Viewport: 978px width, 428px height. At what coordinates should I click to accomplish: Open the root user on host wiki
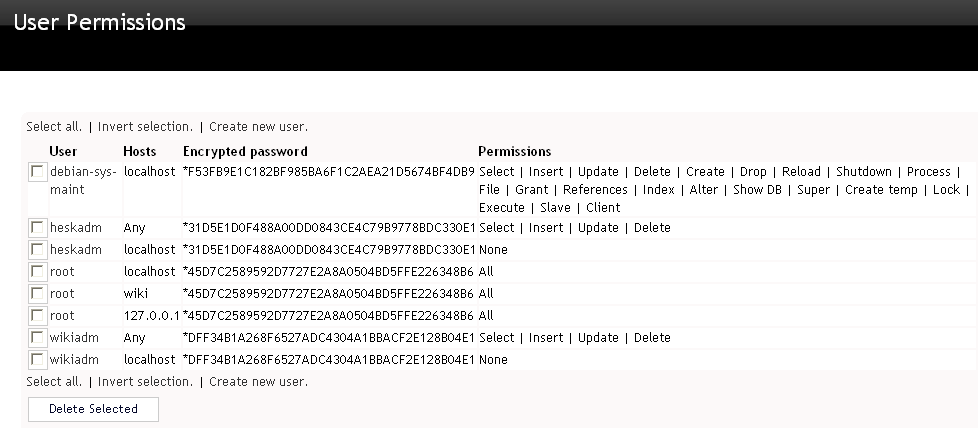[62, 294]
